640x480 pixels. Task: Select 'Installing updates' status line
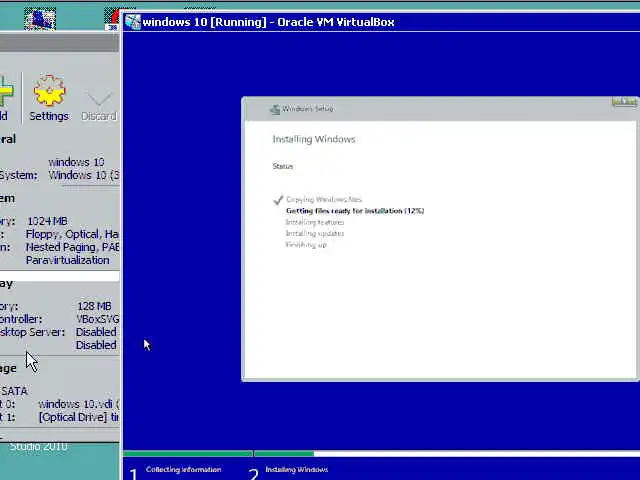coord(315,233)
